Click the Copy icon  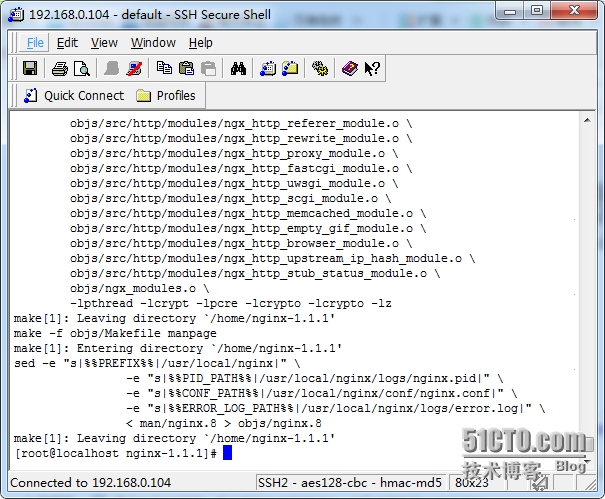click(x=164, y=68)
